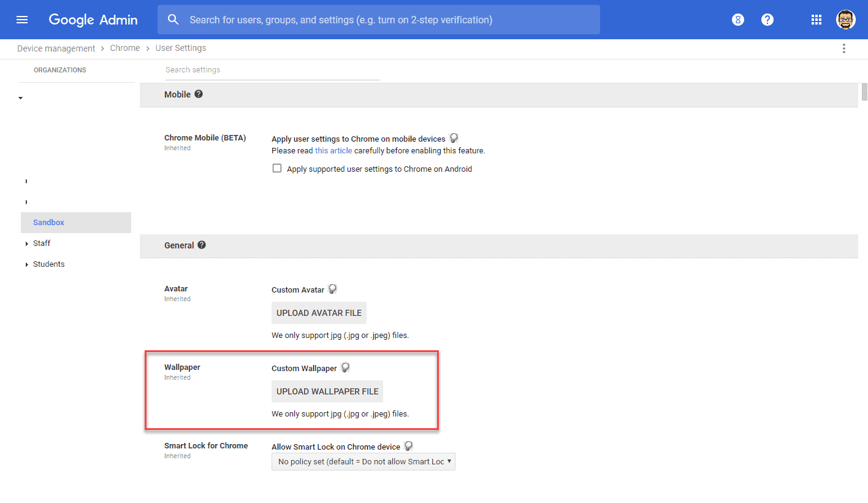
Task: Click User Settings breadcrumb
Action: [181, 48]
